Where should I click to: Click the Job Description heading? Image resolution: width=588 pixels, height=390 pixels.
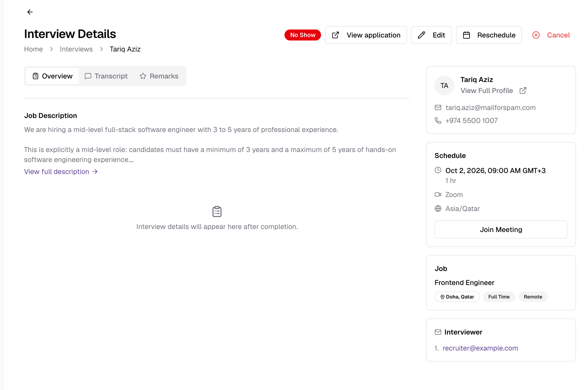coord(50,115)
